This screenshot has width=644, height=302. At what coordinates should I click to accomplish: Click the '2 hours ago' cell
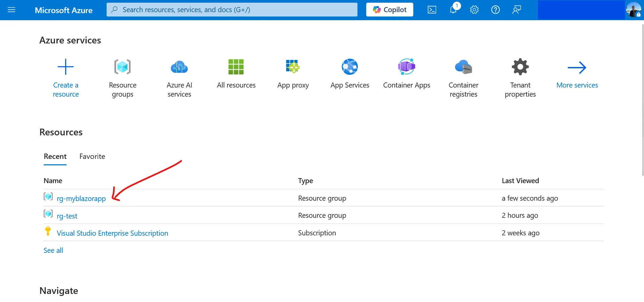point(520,215)
